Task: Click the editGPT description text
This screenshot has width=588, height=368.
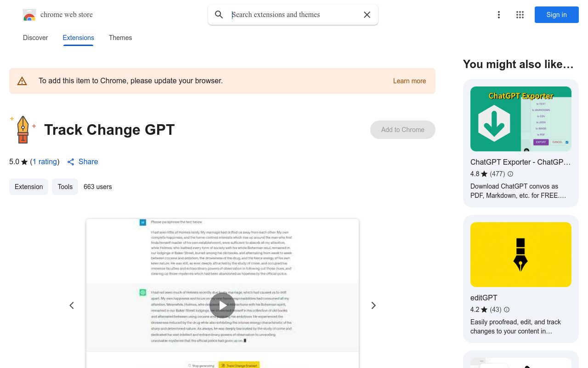Action: pos(516,327)
